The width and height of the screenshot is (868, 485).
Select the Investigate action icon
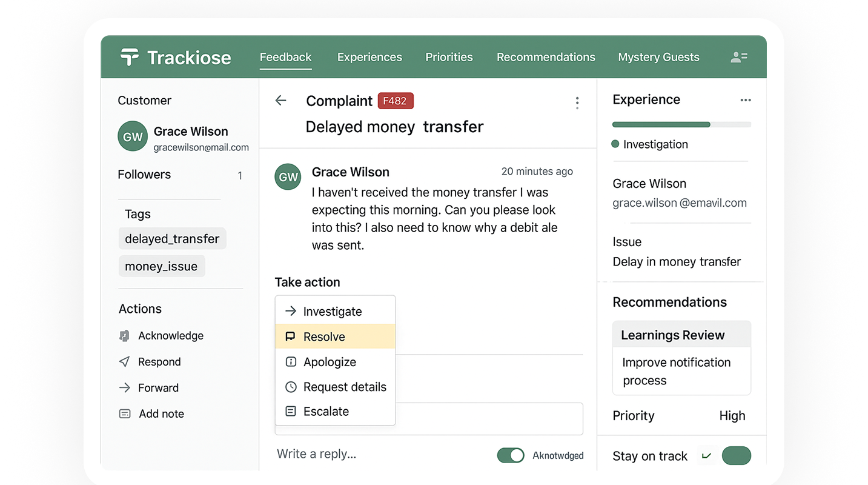(290, 311)
